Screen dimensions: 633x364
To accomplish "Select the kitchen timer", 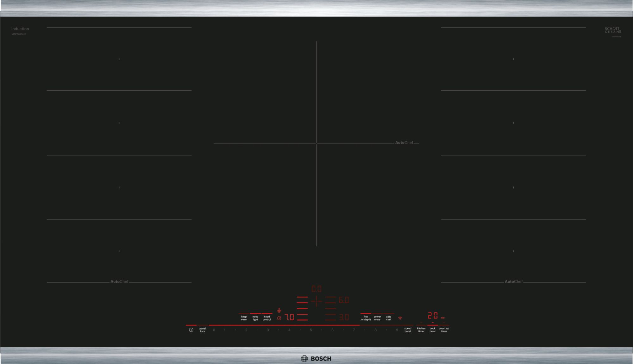I will pyautogui.click(x=421, y=330).
